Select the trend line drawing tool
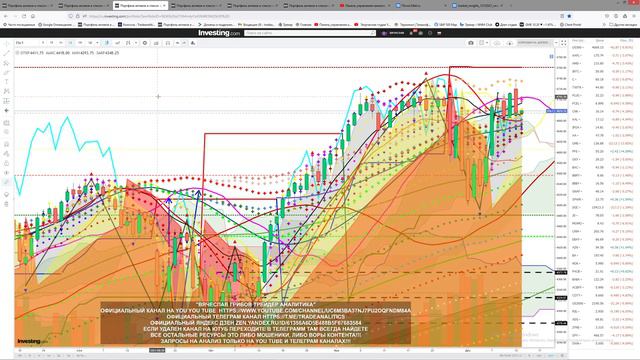640x360 pixels. 6,53
